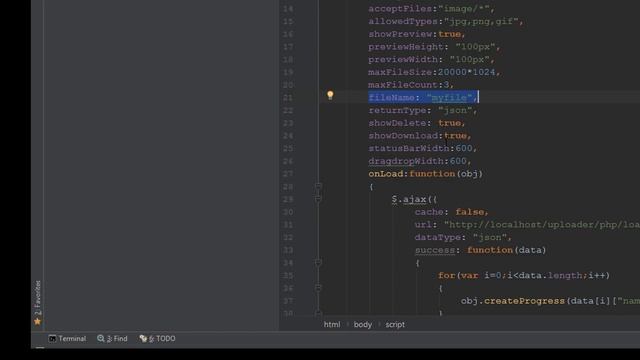The width and height of the screenshot is (640, 360).
Task: Collapse the success function fold at line 34
Action: 318,263
